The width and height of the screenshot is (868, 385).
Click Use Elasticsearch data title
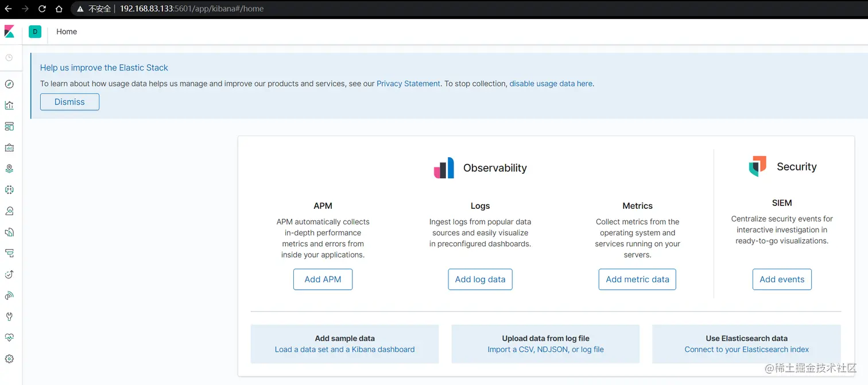coord(746,339)
